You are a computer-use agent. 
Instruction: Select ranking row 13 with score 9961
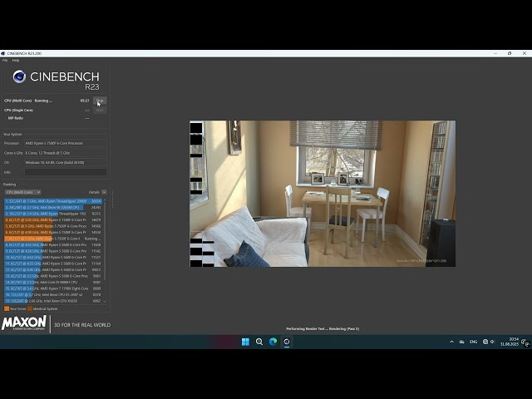click(53, 276)
